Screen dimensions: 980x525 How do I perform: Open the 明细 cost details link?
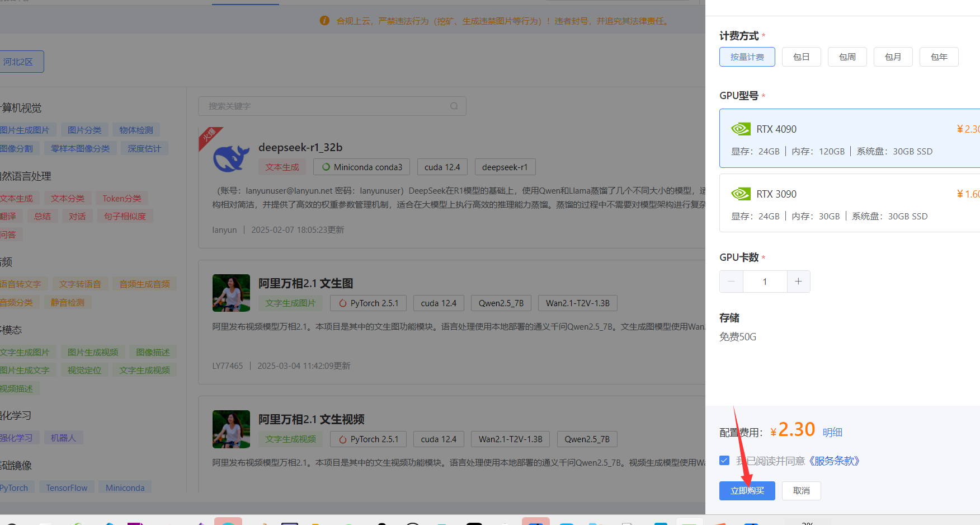click(x=832, y=432)
